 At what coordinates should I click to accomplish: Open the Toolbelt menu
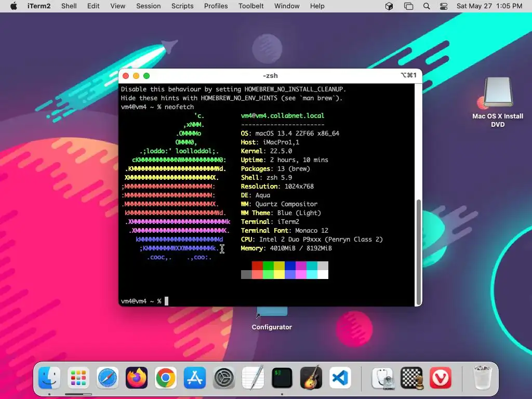(251, 6)
